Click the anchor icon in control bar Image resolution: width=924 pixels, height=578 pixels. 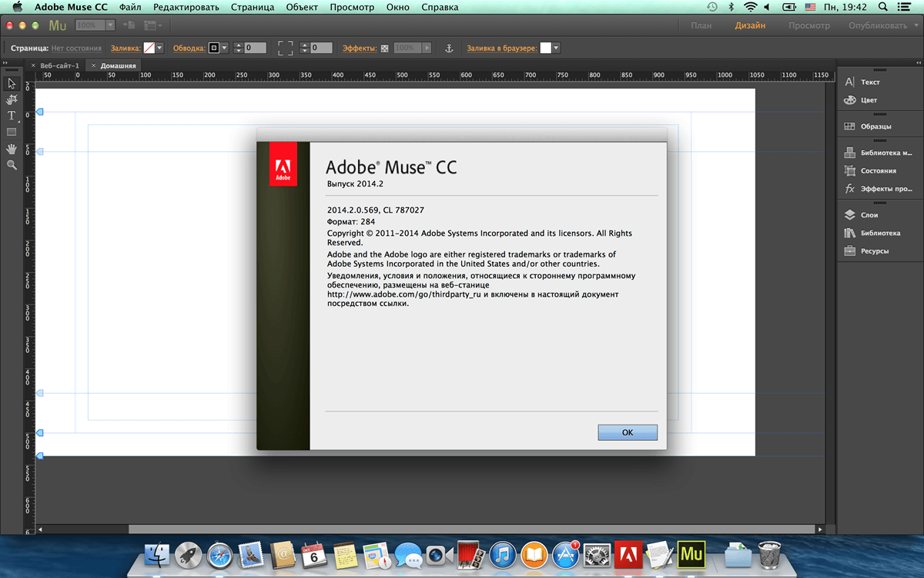click(449, 48)
